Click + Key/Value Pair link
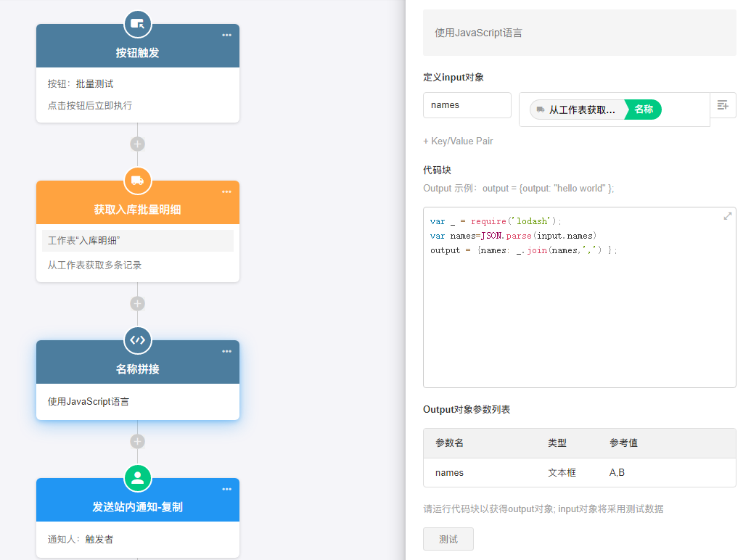 pos(458,141)
